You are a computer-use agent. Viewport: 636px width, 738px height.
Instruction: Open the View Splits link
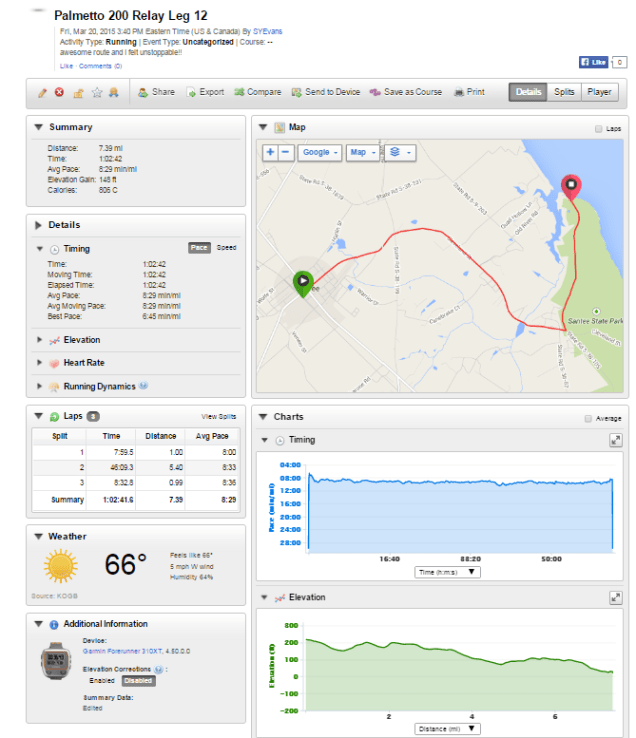(216, 416)
